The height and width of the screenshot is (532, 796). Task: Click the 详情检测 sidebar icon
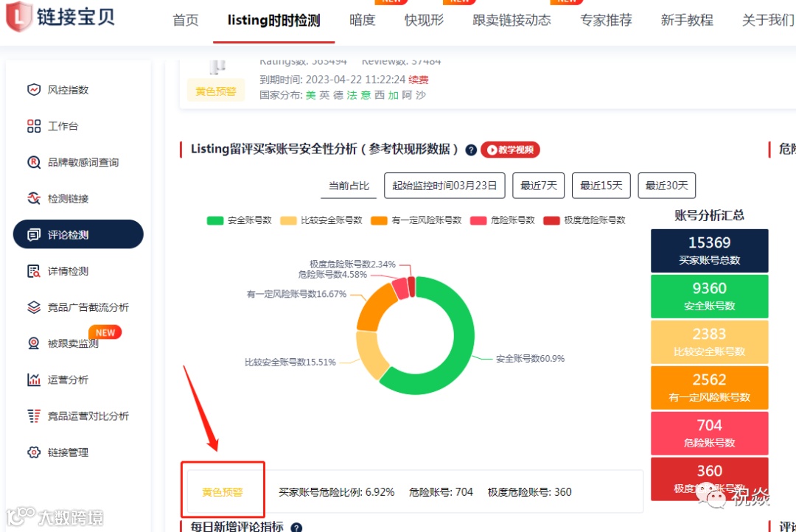point(33,271)
